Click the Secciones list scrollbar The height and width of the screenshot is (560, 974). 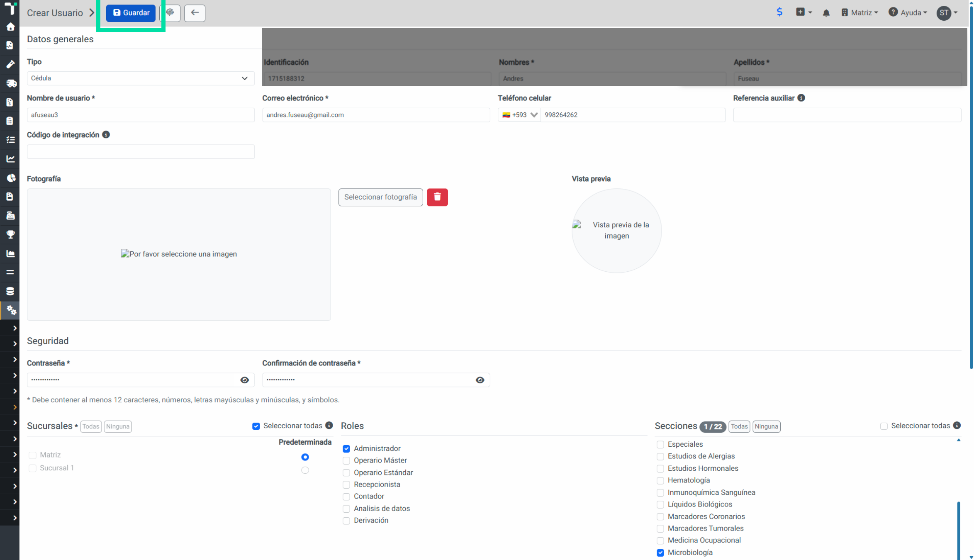(x=959, y=530)
